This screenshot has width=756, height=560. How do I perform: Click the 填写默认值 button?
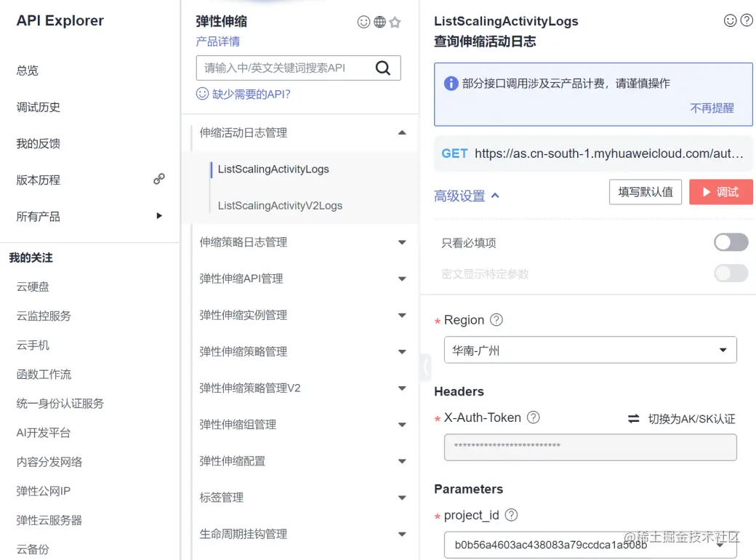click(645, 192)
